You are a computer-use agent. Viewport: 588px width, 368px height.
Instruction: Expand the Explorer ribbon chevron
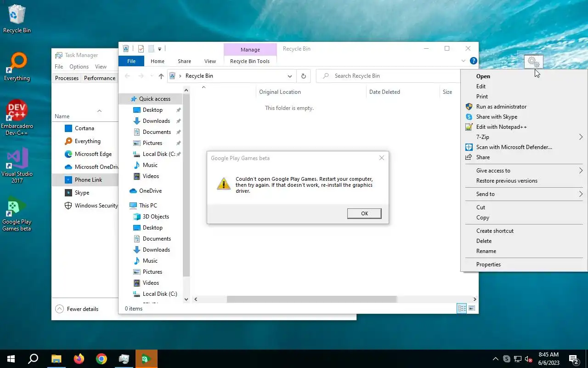463,61
